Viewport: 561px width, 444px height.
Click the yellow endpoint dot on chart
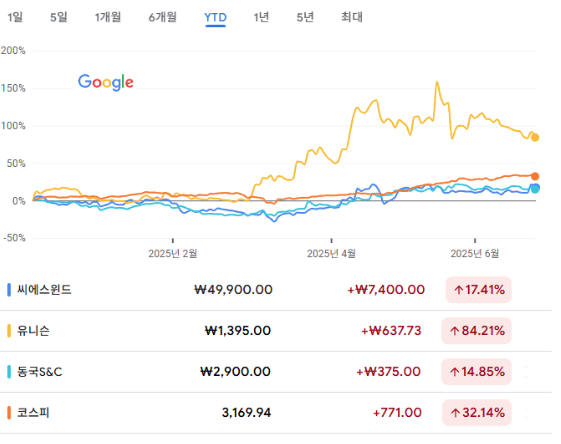pyautogui.click(x=535, y=137)
